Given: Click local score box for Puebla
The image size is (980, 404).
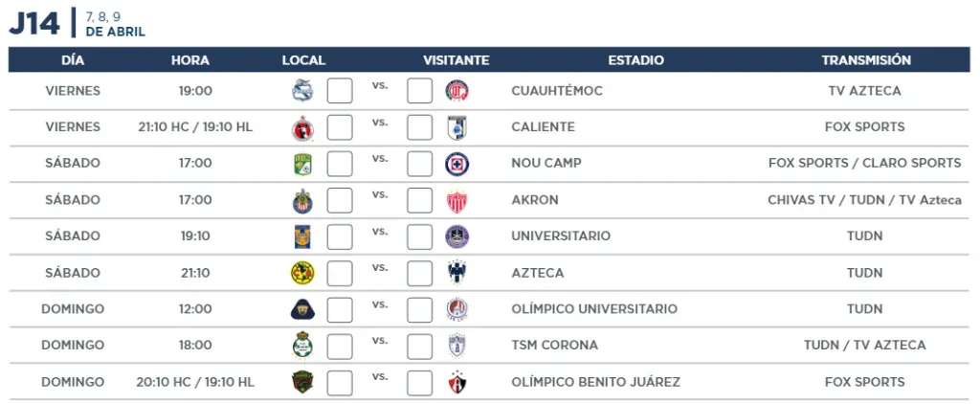Looking at the screenshot, I should 340,91.
